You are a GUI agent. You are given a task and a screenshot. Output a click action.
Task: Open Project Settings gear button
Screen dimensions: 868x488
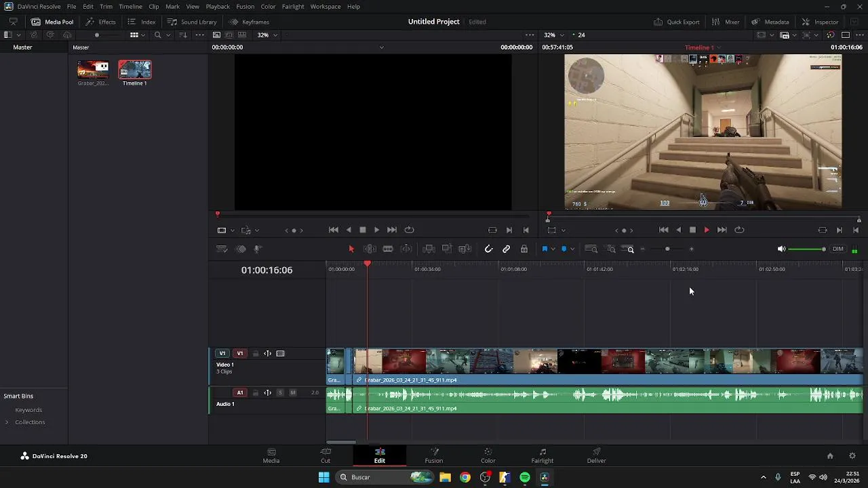852,456
